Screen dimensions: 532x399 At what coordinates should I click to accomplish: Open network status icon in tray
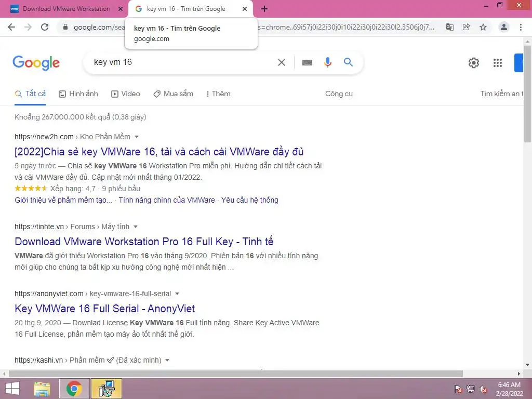(471, 389)
